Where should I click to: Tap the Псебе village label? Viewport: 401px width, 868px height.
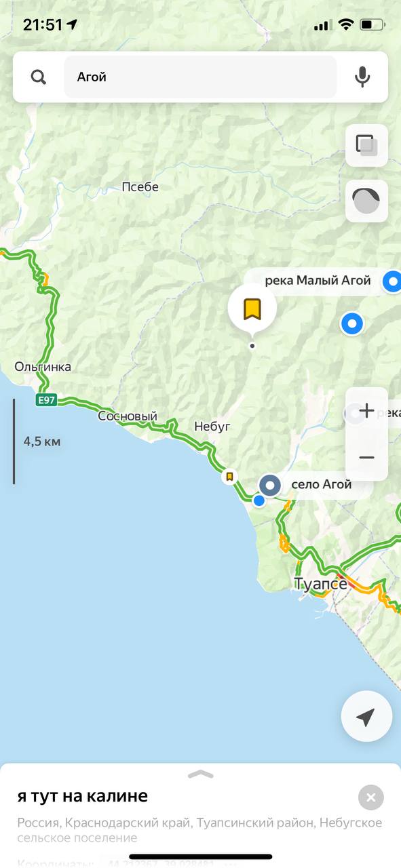click(x=140, y=187)
